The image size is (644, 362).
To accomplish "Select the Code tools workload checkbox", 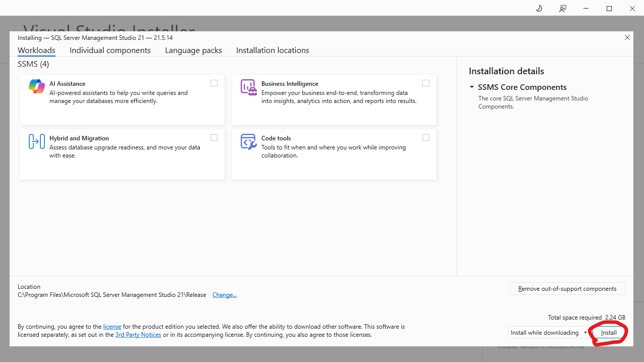I will point(426,138).
